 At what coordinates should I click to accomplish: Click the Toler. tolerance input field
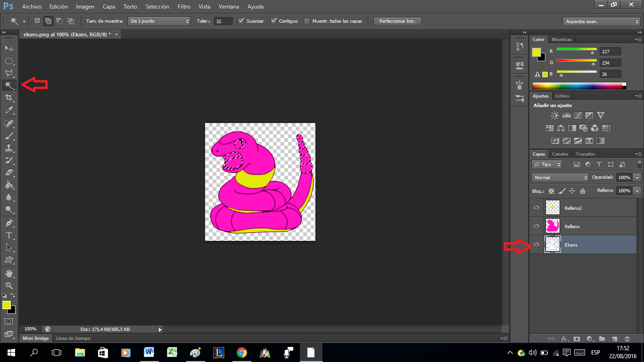pos(223,21)
